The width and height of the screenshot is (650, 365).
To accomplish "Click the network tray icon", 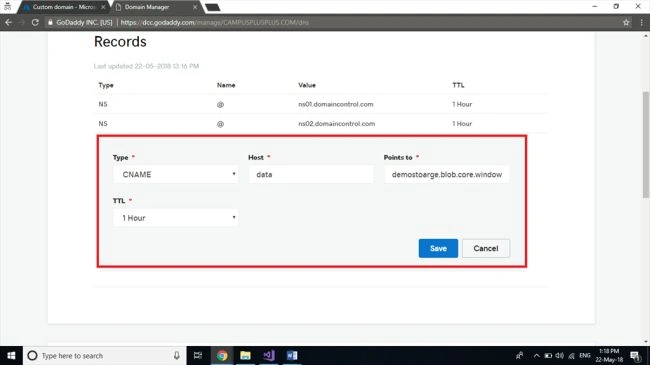I will pos(572,355).
